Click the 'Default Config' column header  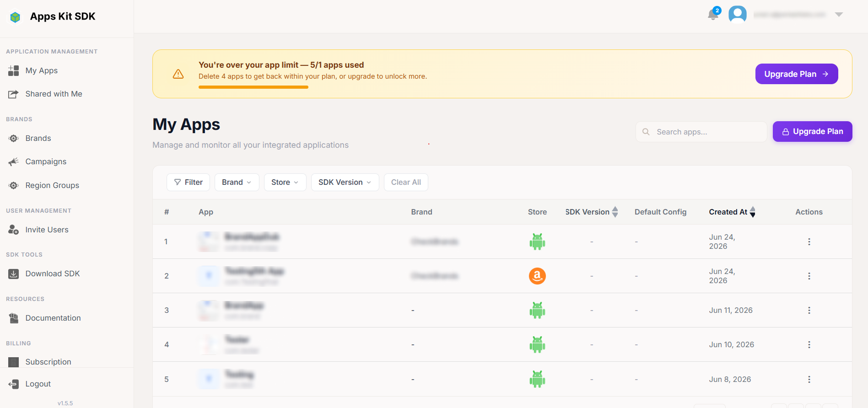(x=660, y=212)
